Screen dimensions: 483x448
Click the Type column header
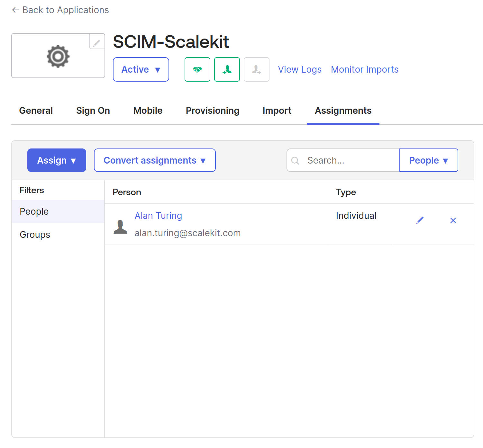[x=346, y=192]
